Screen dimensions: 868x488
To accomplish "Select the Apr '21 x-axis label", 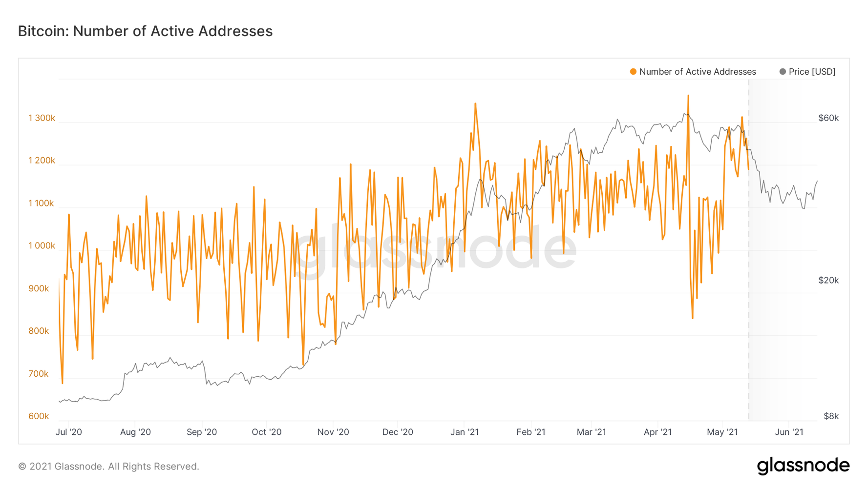I will click(x=657, y=432).
